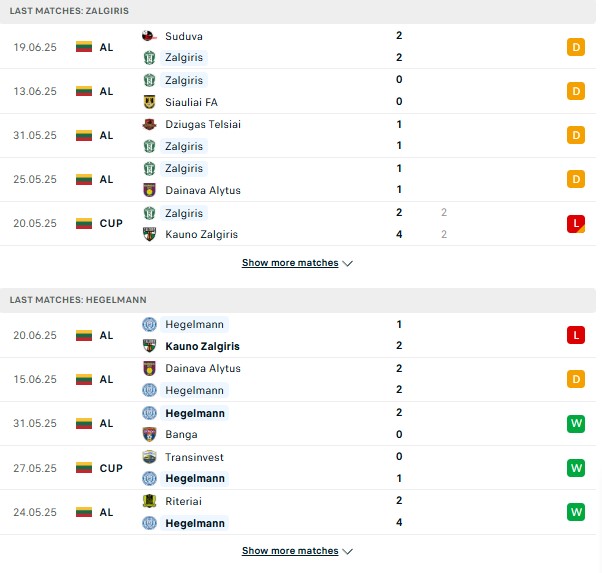
Task: Expand more Hegelmann matches
Action: pos(290,551)
